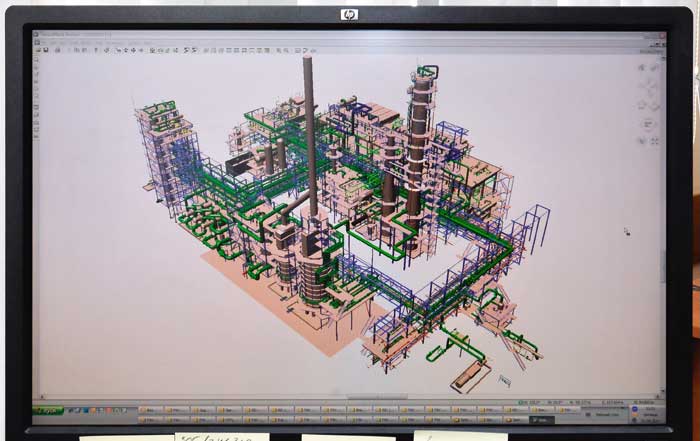
Task: Click the green Start button on the taskbar
Action: (48, 411)
